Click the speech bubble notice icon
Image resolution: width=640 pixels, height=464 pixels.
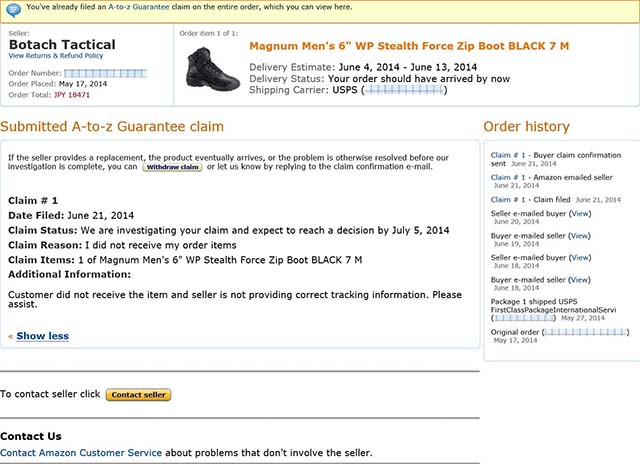pos(13,9)
